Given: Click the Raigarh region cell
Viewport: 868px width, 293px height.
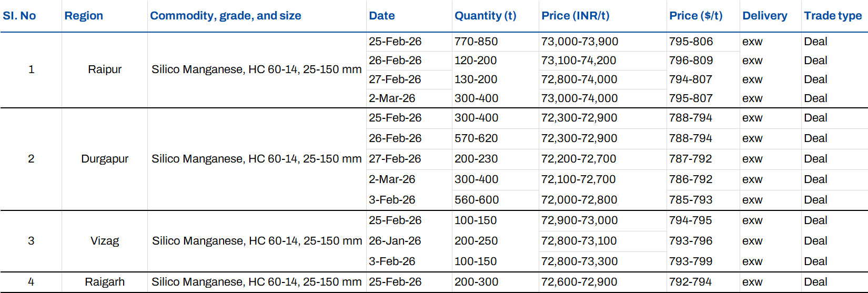Looking at the screenshot, I should pos(105,282).
